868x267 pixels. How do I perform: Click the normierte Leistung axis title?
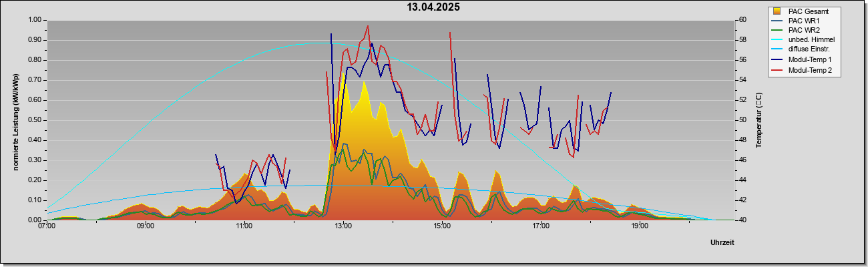(x=15, y=120)
